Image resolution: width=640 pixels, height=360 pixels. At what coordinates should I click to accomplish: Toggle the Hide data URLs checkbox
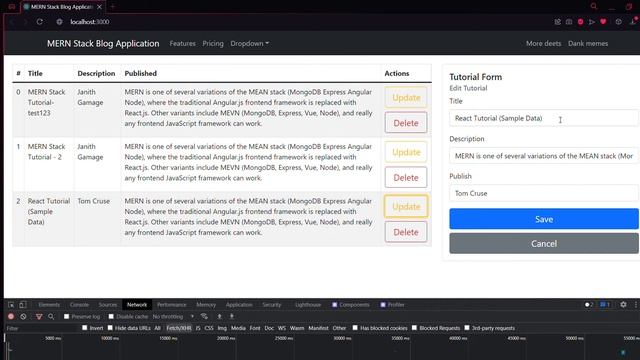point(110,328)
